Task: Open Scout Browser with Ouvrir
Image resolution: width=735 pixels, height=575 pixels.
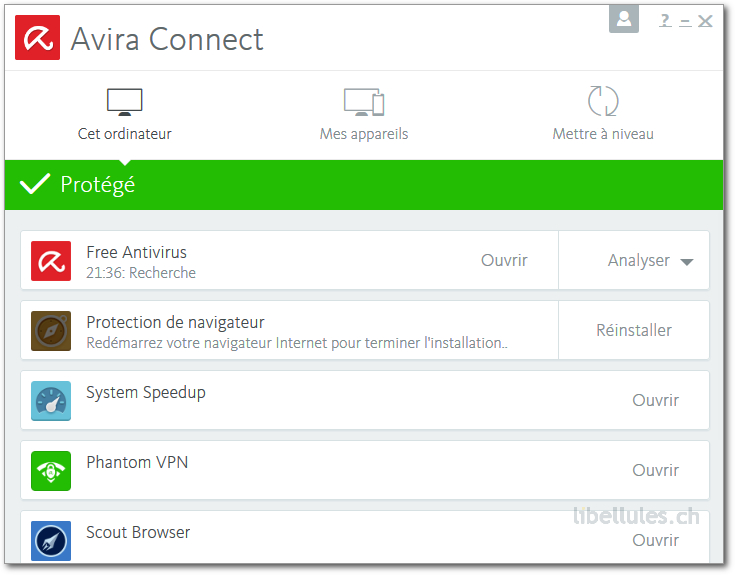Action: [656, 540]
